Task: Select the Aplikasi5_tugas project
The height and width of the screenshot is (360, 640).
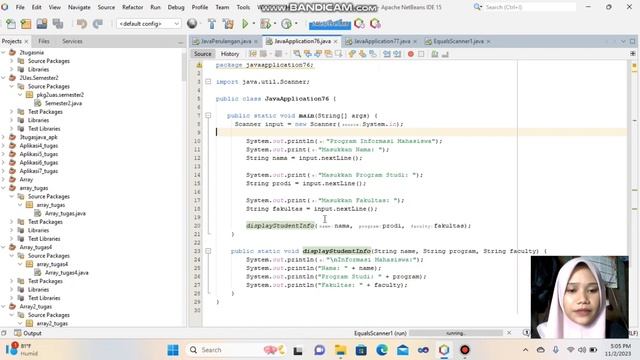Action: [39, 154]
